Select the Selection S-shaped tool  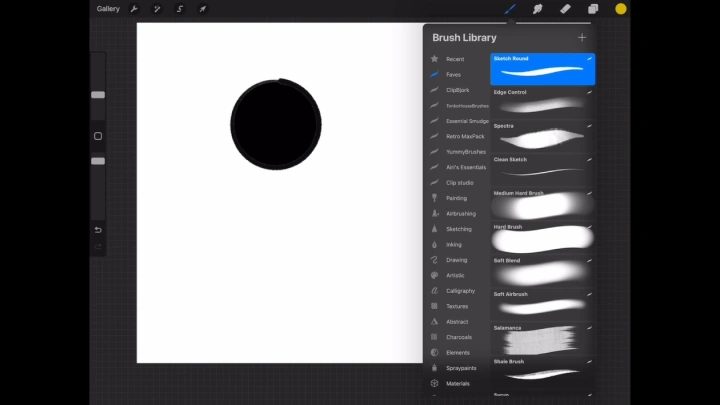tap(180, 9)
